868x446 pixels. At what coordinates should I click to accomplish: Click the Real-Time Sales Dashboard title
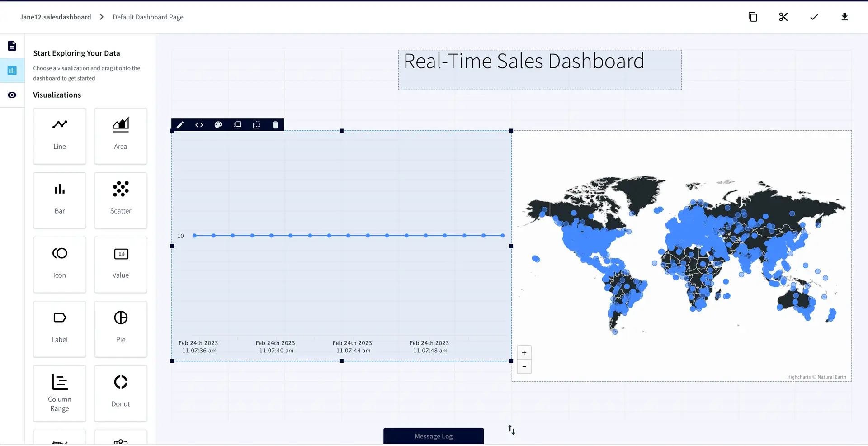pos(524,62)
